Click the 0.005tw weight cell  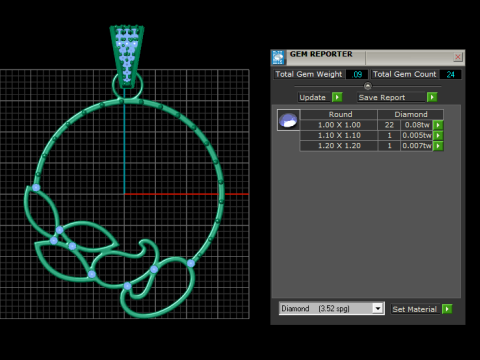[x=417, y=135]
